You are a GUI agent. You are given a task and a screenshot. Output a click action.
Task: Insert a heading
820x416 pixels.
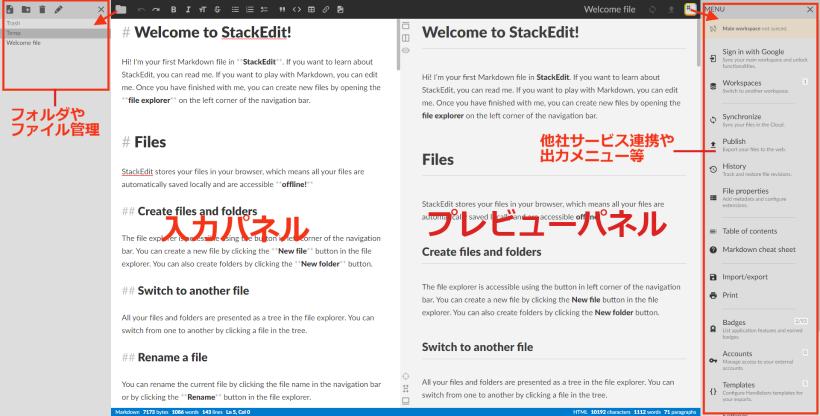click(x=202, y=9)
